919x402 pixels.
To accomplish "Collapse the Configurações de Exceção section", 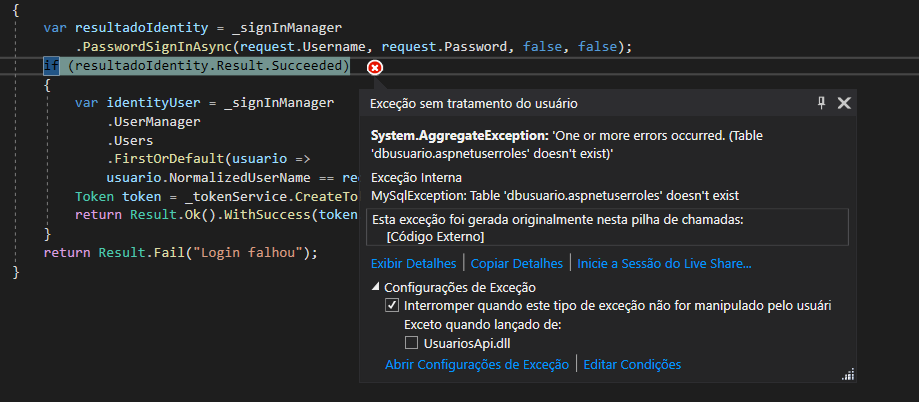I will 376,287.
